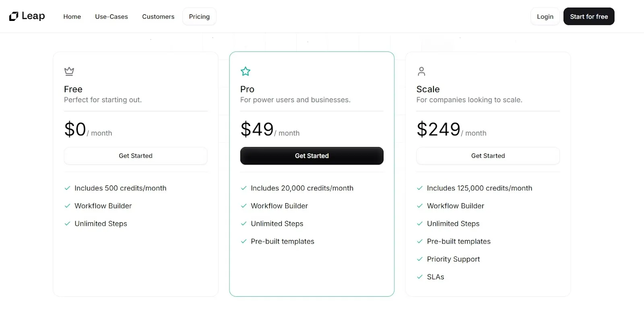Get Started with the Scale plan
Image resolution: width=644 pixels, height=312 pixels.
pyautogui.click(x=488, y=156)
